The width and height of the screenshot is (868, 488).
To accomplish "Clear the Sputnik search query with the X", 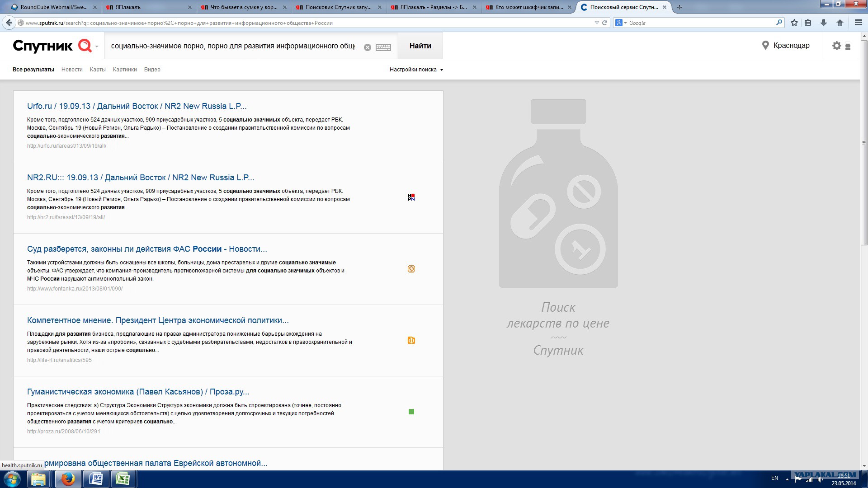I will tap(368, 47).
